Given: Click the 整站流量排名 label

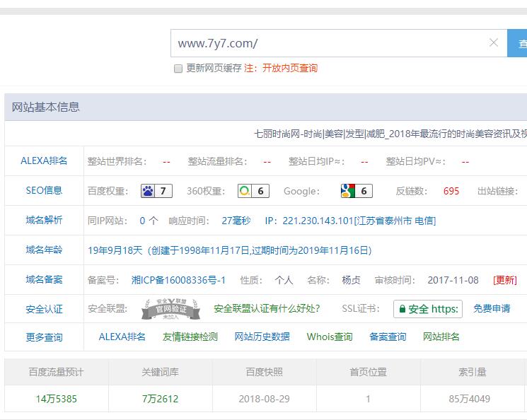Looking at the screenshot, I should pos(217,161).
